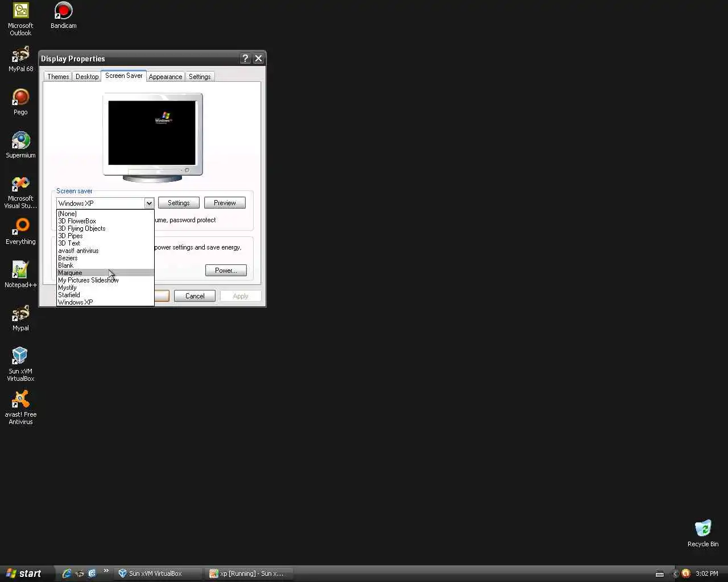728x582 pixels.
Task: Click the 3:02 PM taskbar clock
Action: coord(707,573)
